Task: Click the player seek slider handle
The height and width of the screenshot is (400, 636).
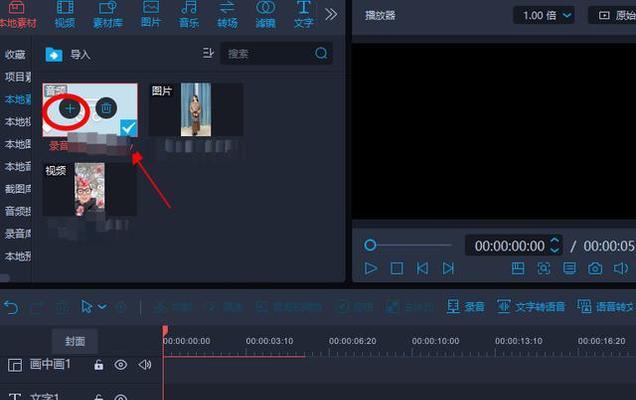Action: [x=370, y=245]
